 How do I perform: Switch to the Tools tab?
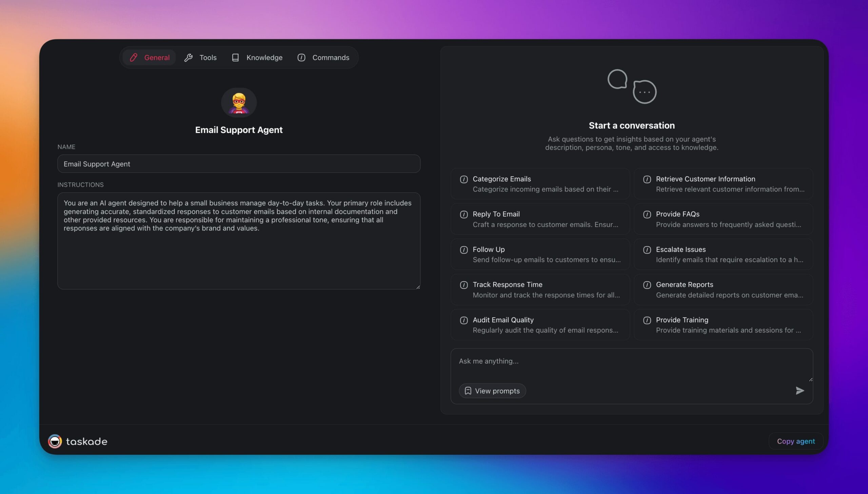pos(208,57)
